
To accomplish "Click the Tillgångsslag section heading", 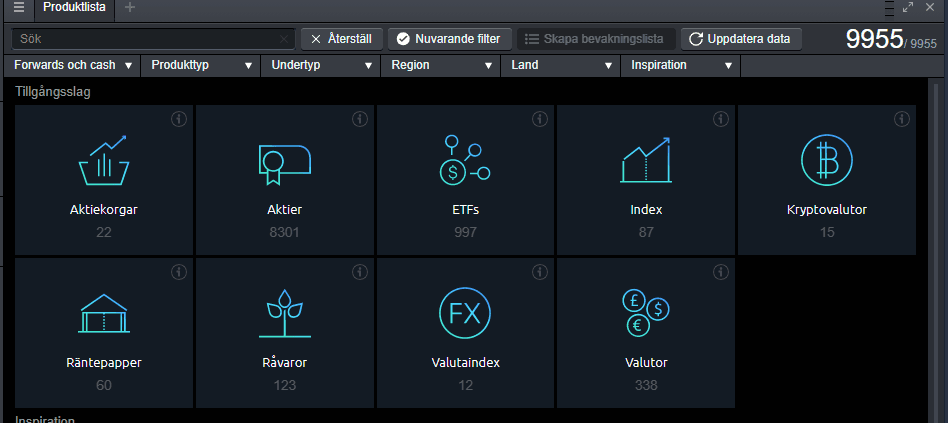I will 53,92.
